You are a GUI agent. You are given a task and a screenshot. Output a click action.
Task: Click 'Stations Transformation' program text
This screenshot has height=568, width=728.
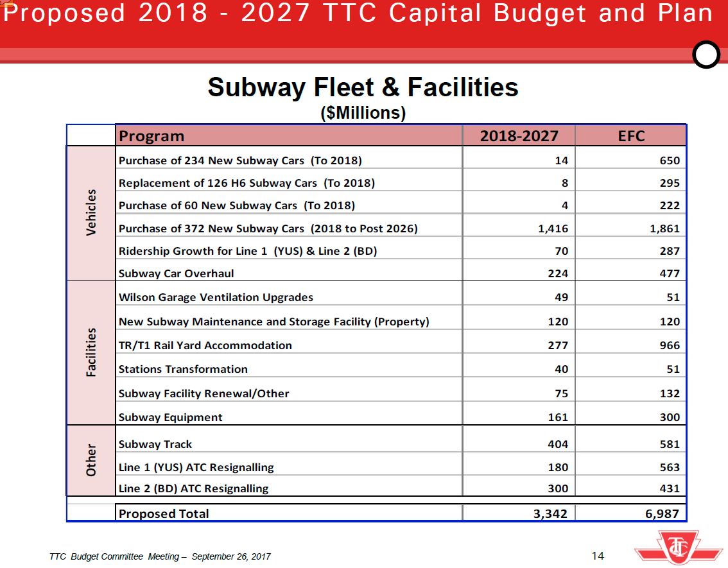(x=183, y=369)
